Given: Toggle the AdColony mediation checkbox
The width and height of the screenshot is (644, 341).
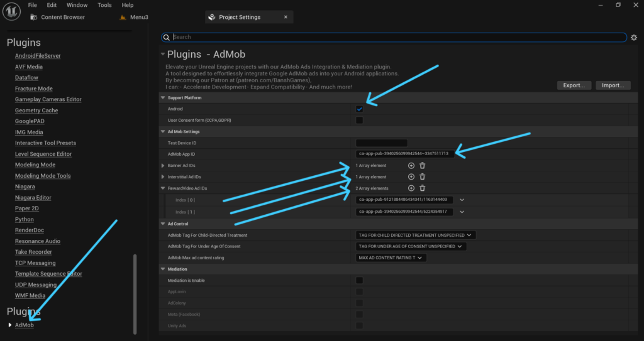Looking at the screenshot, I should (359, 303).
